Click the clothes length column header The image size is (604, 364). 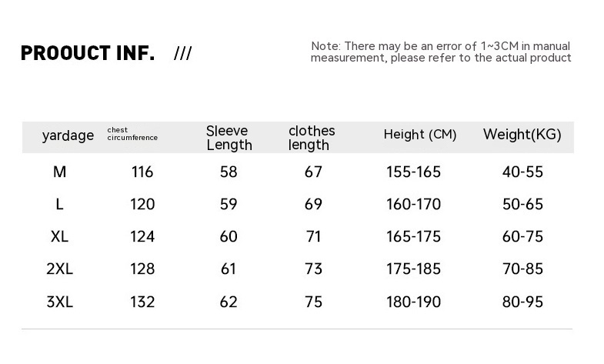(312, 138)
